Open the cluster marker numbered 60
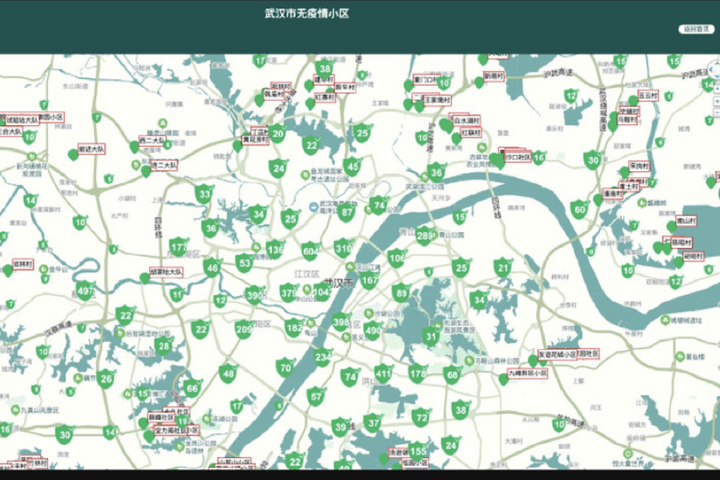This screenshot has width=720, height=480. 579,209
